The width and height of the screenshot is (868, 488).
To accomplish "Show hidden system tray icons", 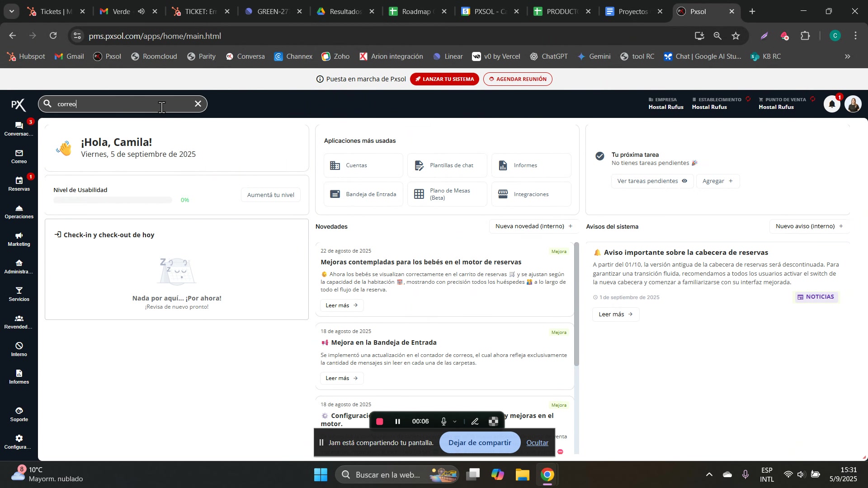I will 709,474.
